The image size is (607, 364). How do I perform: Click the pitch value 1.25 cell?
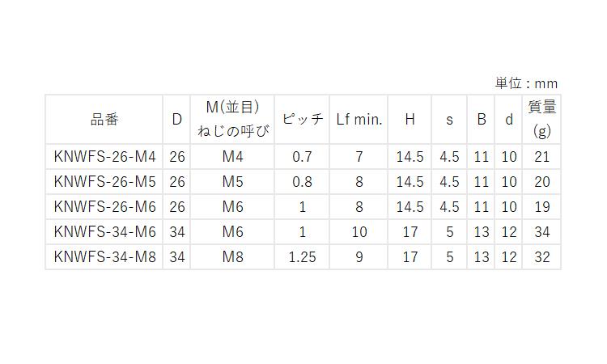303,257
